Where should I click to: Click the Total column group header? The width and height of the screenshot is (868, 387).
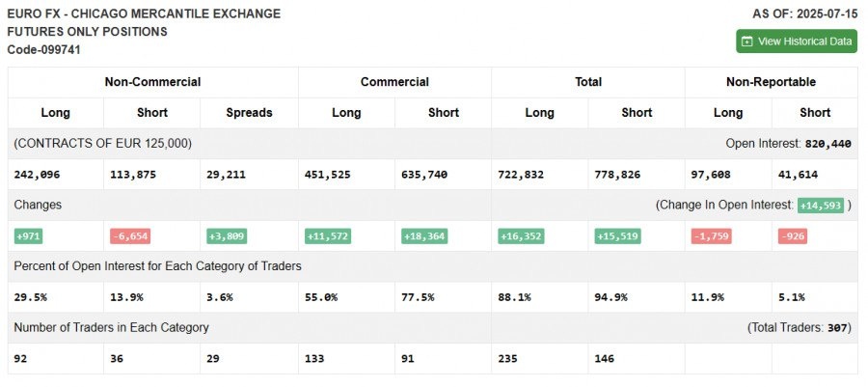587,82
